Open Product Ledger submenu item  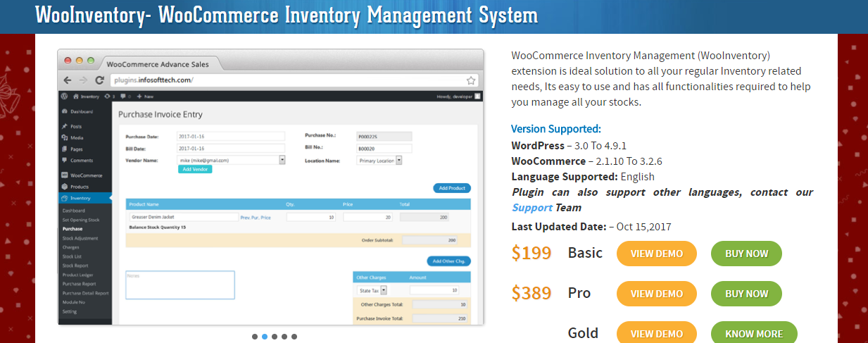77,275
